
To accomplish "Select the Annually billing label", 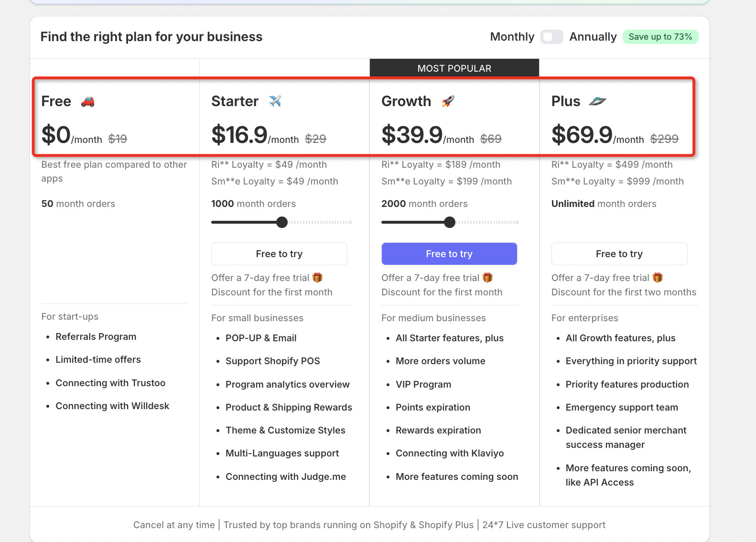I will [x=593, y=37].
